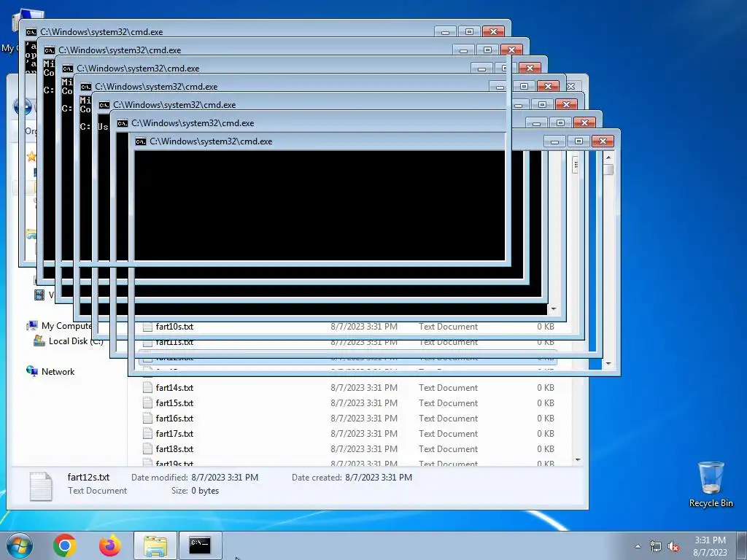Show hidden system tray icons
Screen dimensions: 747x560
pos(638,546)
